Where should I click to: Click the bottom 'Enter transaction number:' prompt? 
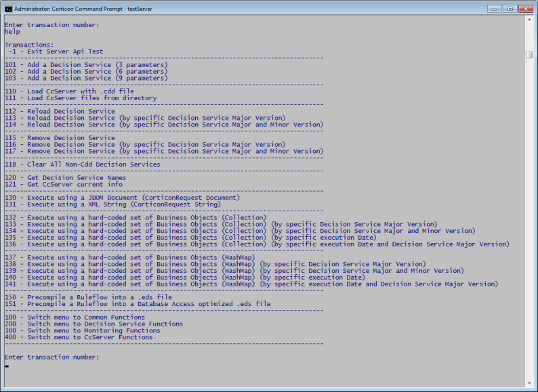point(51,357)
